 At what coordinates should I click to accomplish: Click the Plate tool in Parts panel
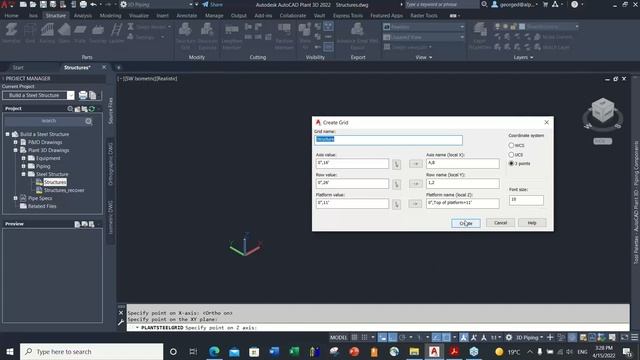pyautogui.click(x=80, y=33)
